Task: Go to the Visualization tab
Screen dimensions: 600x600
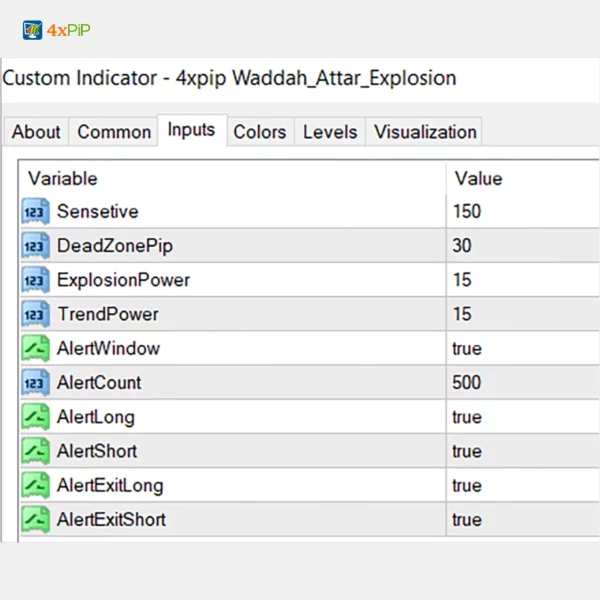Action: click(425, 132)
